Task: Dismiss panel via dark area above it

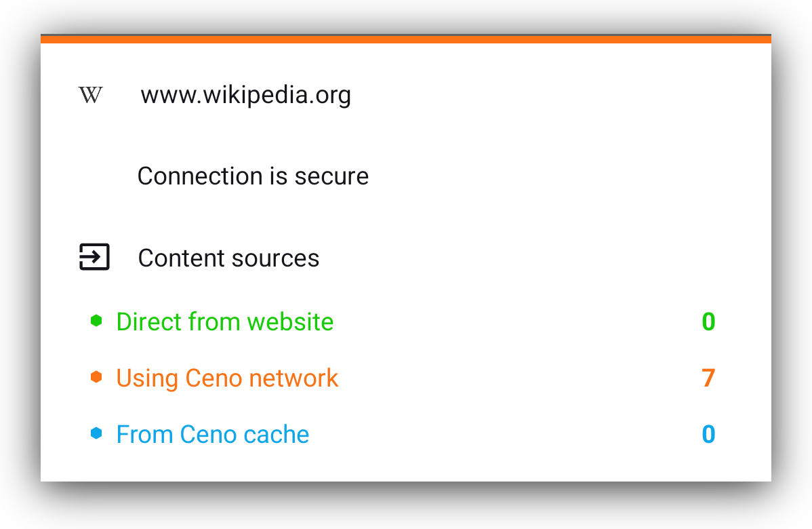Action: 405,16
